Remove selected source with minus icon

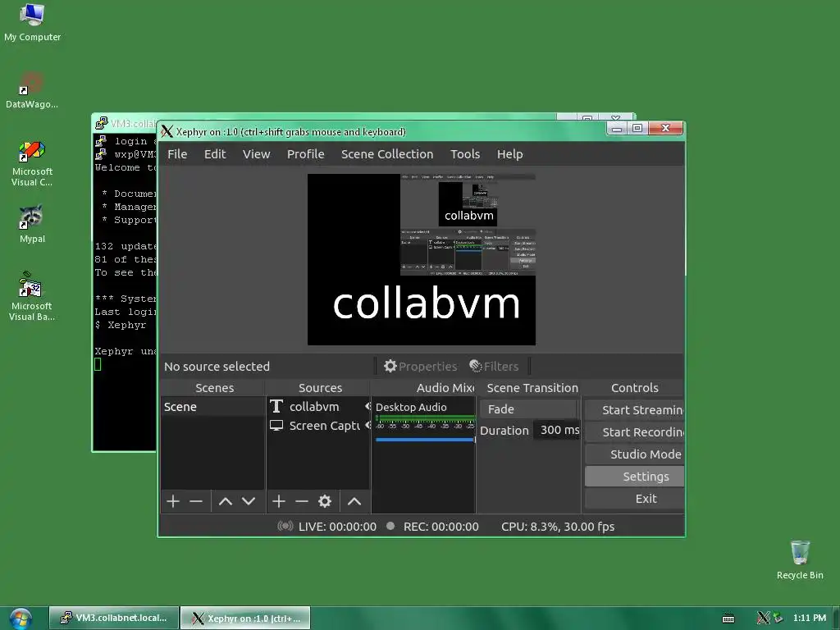click(x=302, y=501)
